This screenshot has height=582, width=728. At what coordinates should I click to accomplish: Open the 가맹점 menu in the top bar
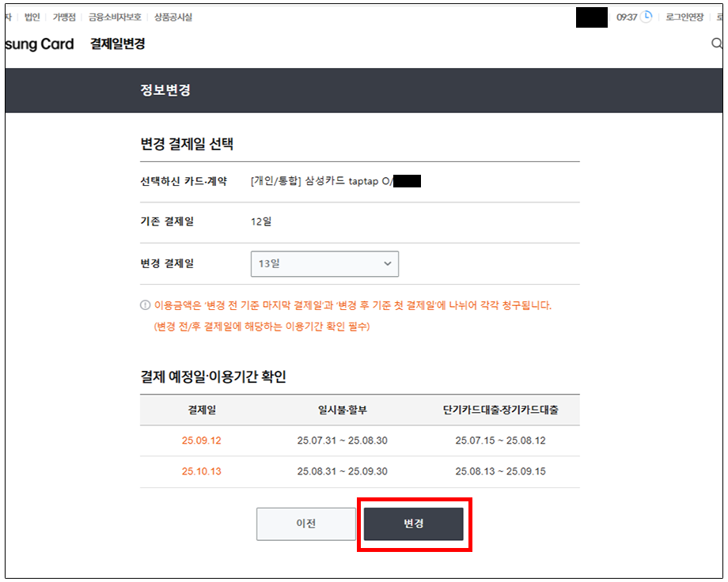(63, 17)
